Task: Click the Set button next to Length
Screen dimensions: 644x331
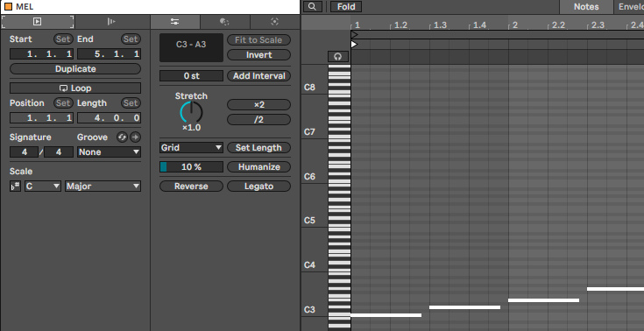Action: tap(131, 103)
